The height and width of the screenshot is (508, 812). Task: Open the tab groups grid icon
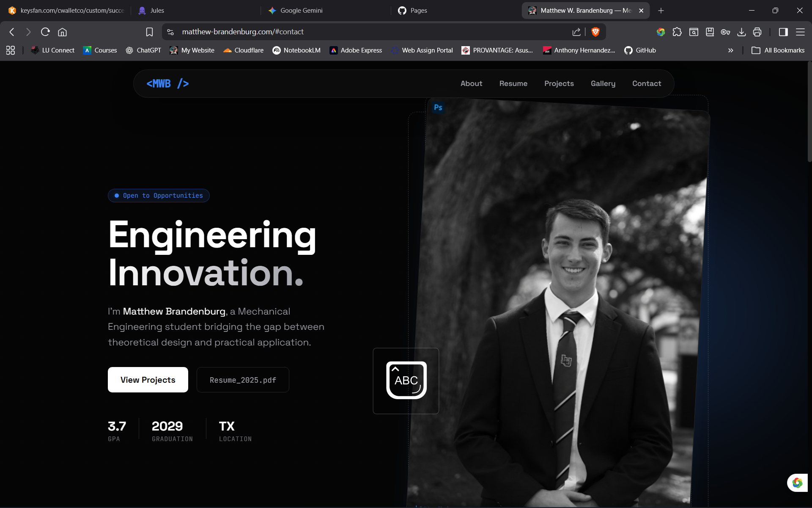click(10, 50)
